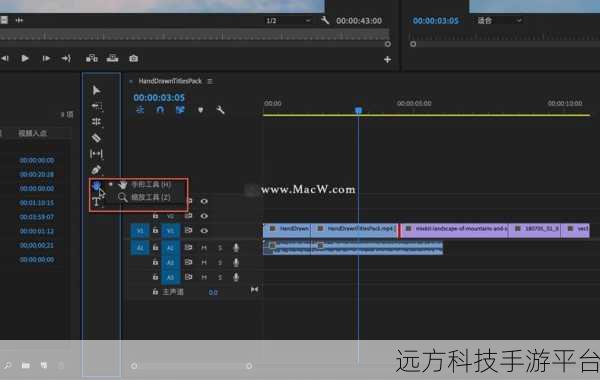Image resolution: width=600 pixels, height=380 pixels.
Task: Click the Overwrite button in source monitor
Action: coord(112,58)
